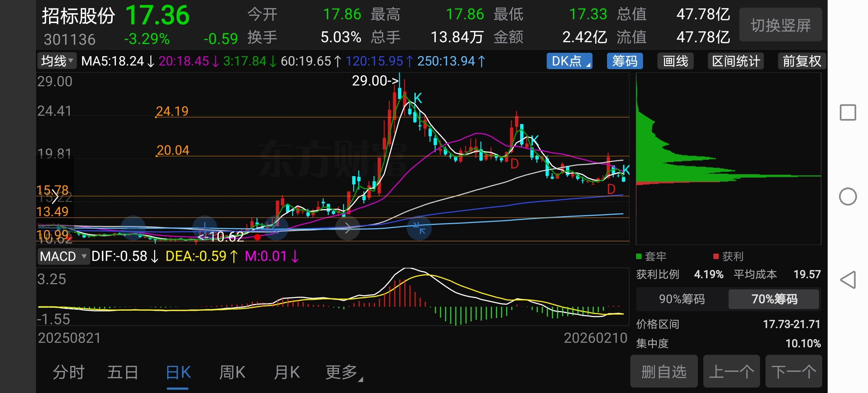Click the 删自选 button
Image resolution: width=868 pixels, height=393 pixels.
[664, 372]
